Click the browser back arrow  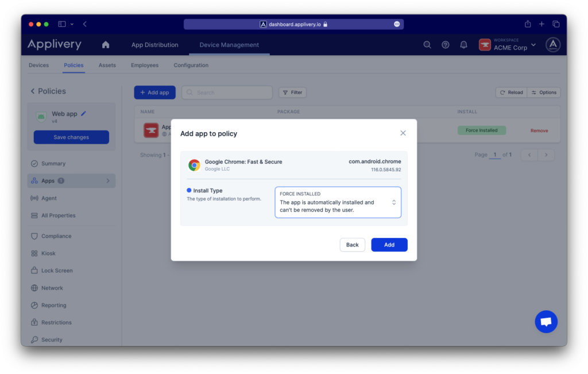pyautogui.click(x=85, y=24)
